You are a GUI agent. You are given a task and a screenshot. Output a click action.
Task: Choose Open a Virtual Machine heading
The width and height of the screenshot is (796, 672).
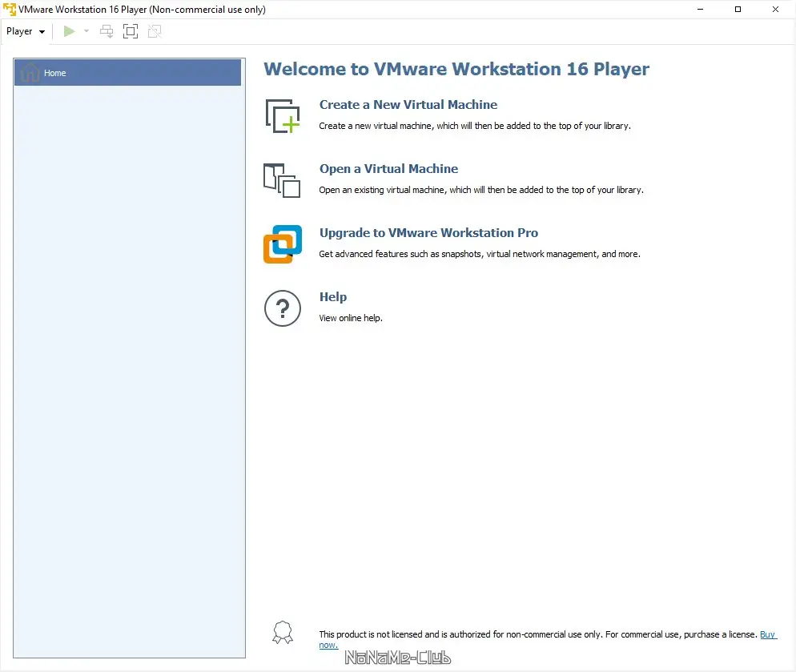pyautogui.click(x=388, y=169)
